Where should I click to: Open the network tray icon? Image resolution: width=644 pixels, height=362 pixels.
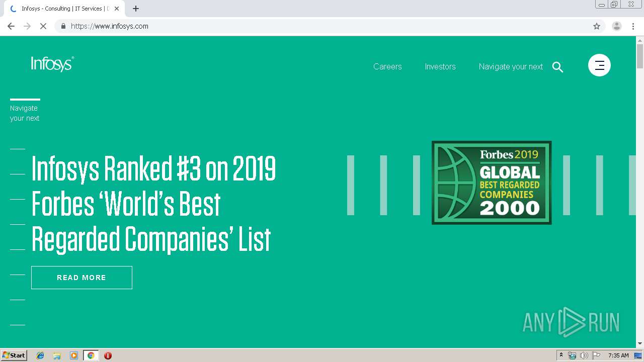572,355
